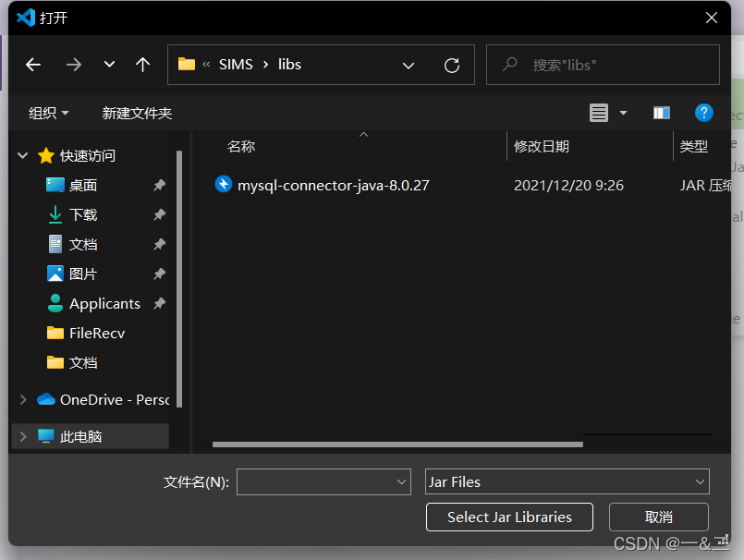This screenshot has width=744, height=560.
Task: Open the 文件名 combo box dropdown arrow
Action: [x=401, y=482]
